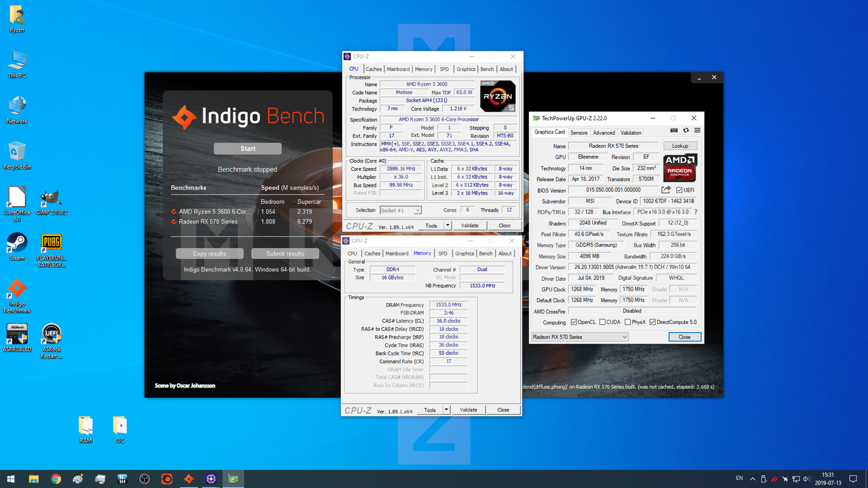Click Validate in the upper CPU-Z window
This screenshot has width=868, height=488.
click(x=470, y=226)
